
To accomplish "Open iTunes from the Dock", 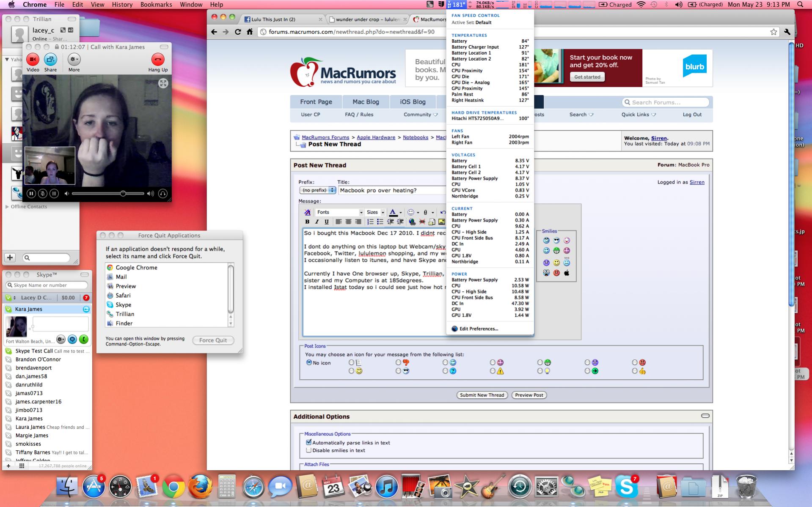I will 386,487.
